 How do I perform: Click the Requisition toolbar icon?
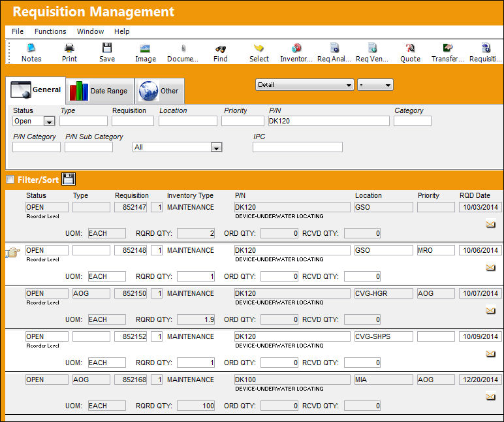coord(486,48)
